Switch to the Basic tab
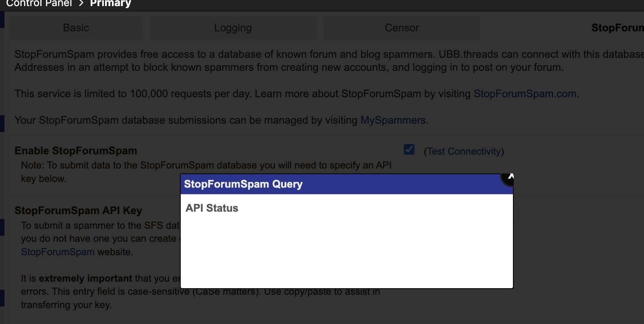 76,28
